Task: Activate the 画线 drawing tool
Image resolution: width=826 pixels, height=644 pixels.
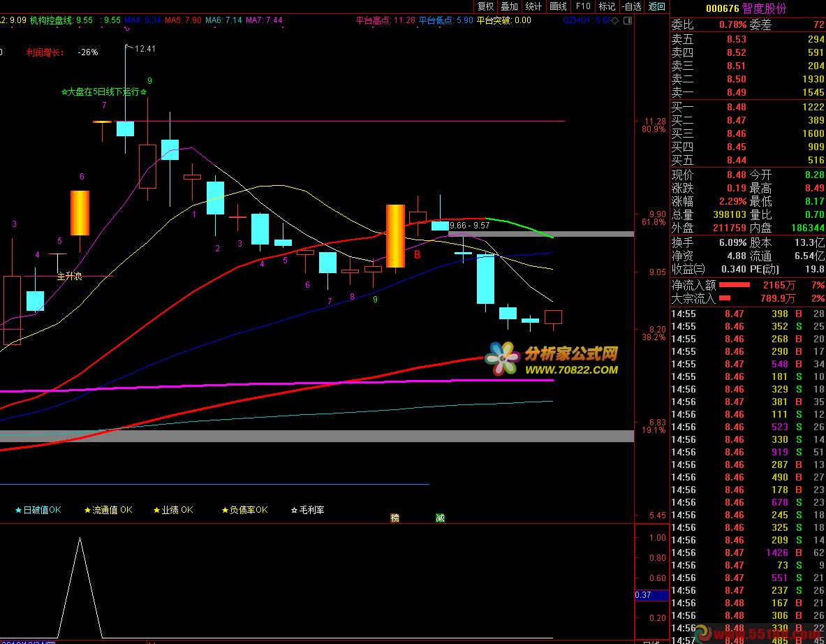Action: point(558,6)
